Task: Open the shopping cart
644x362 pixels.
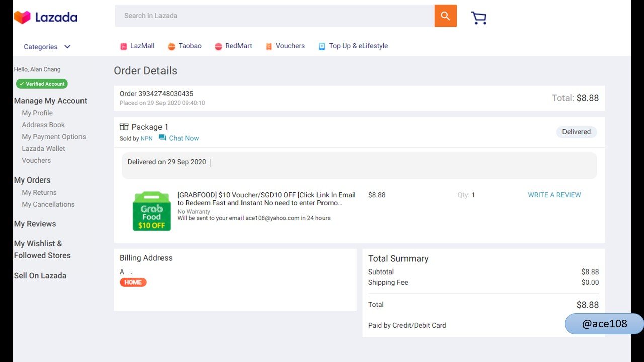Action: click(478, 18)
